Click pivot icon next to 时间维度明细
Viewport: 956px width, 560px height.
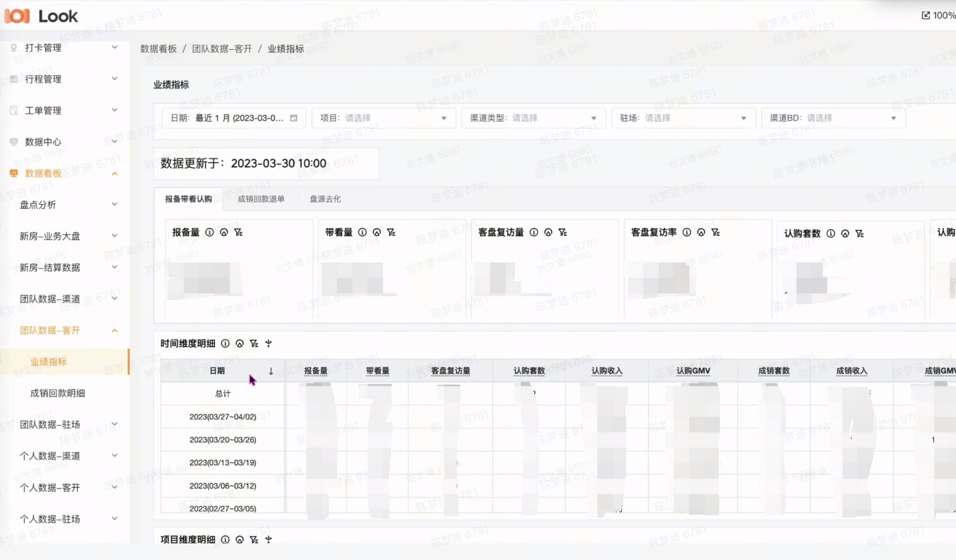coord(268,343)
